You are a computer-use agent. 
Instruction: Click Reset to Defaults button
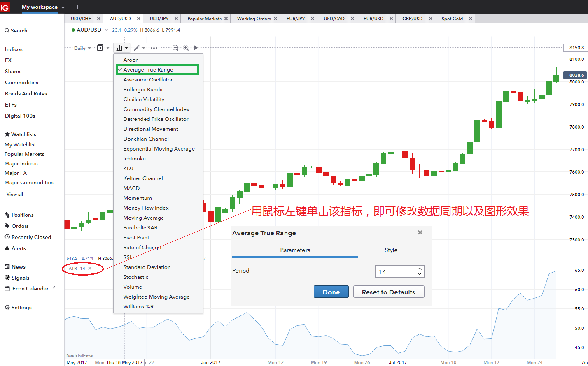(388, 292)
